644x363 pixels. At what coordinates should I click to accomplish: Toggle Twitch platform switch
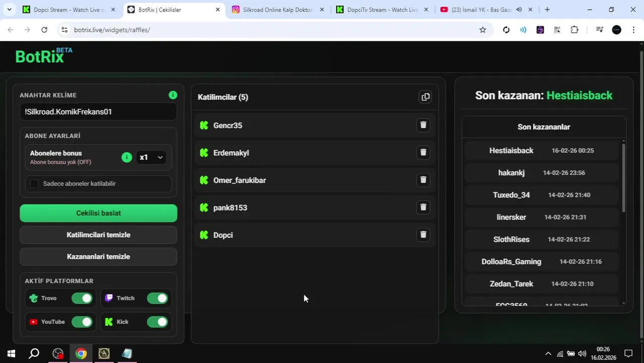coord(157,298)
